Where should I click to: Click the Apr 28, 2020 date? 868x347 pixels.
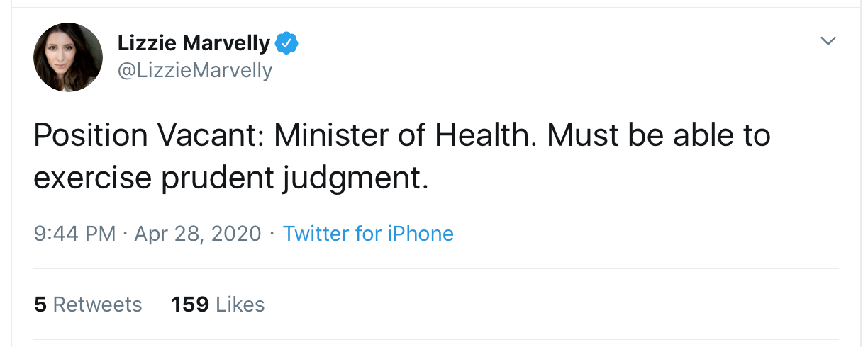tap(197, 233)
